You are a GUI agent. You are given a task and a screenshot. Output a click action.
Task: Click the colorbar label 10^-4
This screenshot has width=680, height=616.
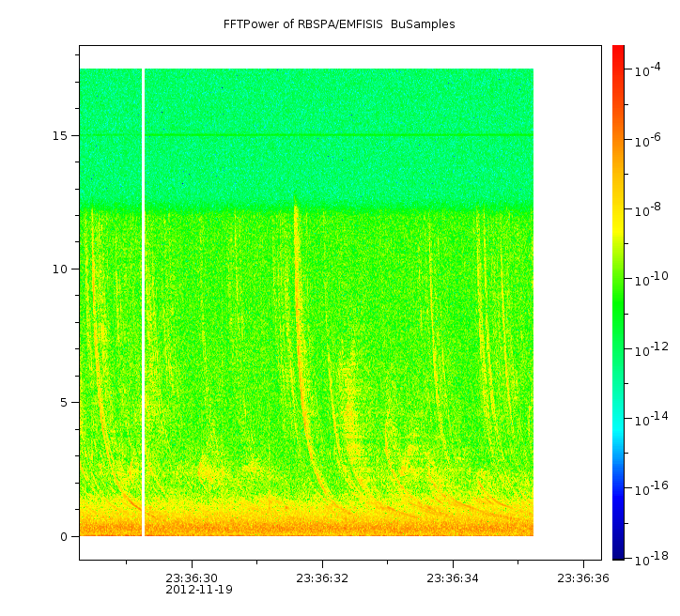point(648,69)
